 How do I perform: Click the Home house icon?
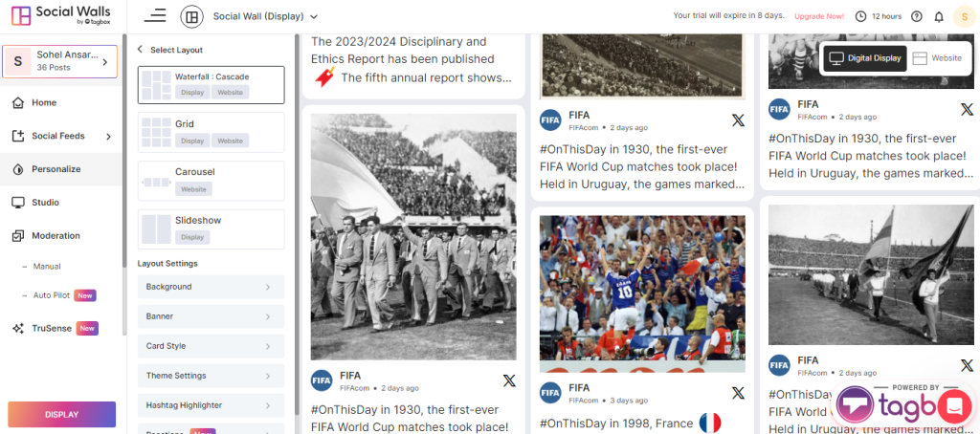click(x=18, y=102)
